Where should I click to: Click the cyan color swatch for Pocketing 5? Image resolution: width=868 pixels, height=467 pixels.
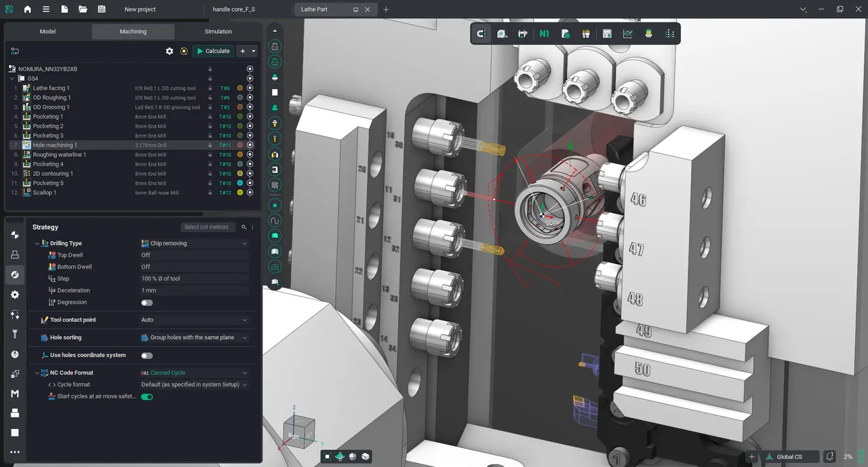pyautogui.click(x=240, y=183)
